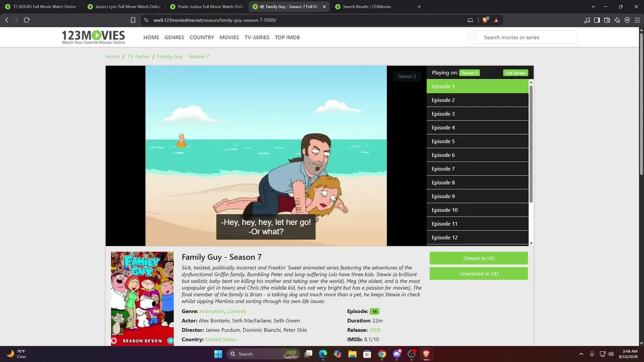This screenshot has height=362, width=644.
Task: Open the HOME menu item
Action: tap(151, 37)
